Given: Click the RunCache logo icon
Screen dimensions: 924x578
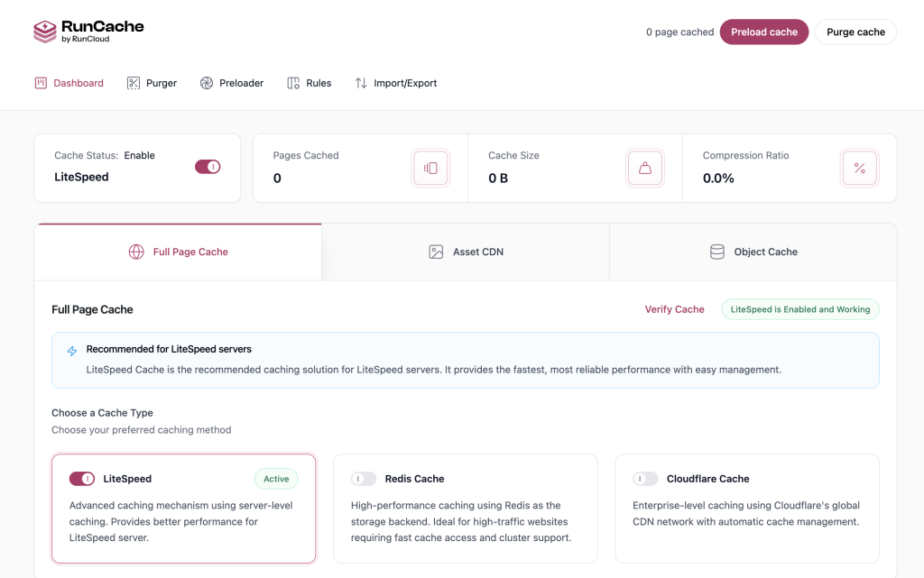Looking at the screenshot, I should [x=45, y=32].
